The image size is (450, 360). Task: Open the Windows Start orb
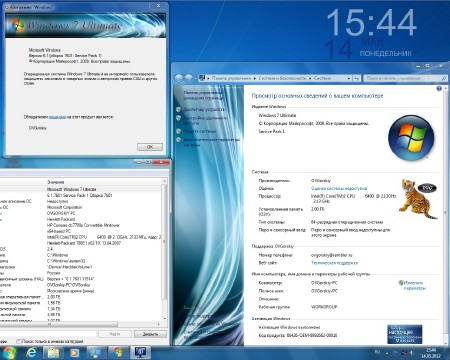click(9, 352)
